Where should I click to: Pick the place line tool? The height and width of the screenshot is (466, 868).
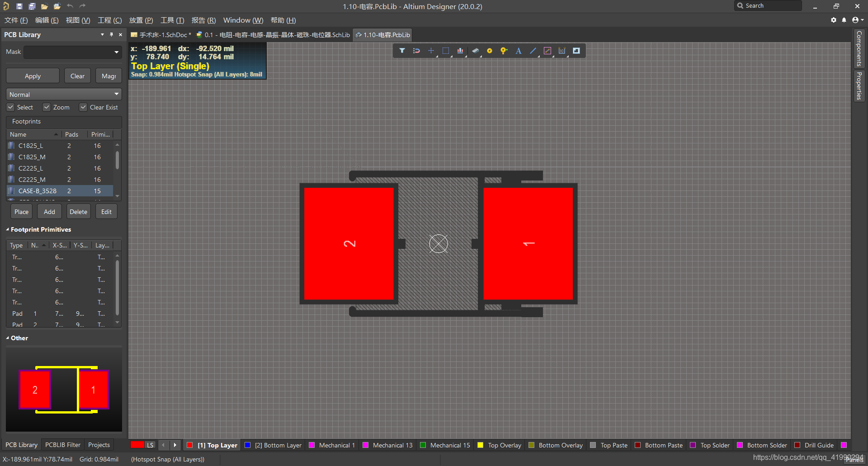(x=533, y=51)
